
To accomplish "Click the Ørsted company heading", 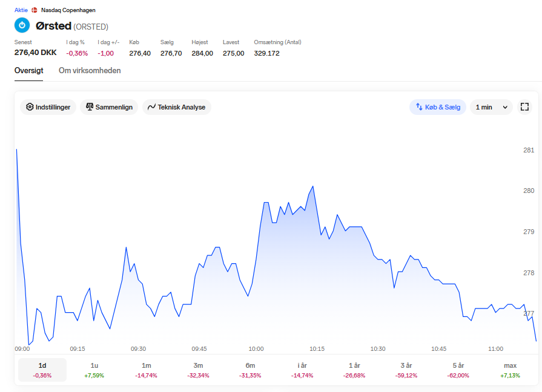I will tap(53, 26).
